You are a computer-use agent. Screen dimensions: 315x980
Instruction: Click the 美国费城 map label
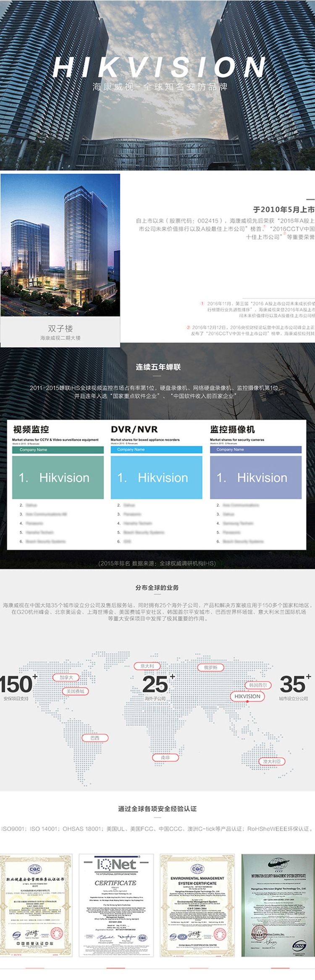75,691
